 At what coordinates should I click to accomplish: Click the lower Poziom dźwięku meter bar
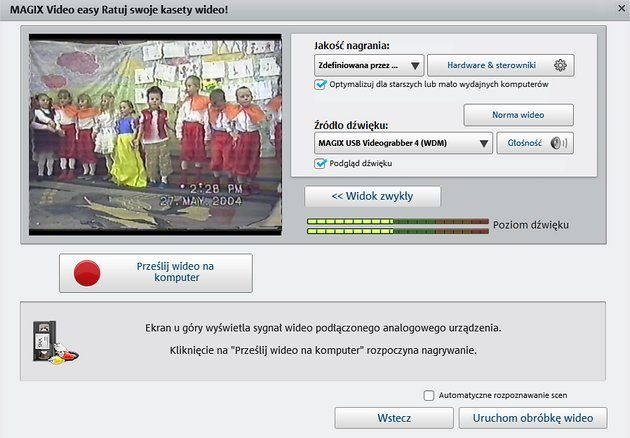(x=397, y=231)
